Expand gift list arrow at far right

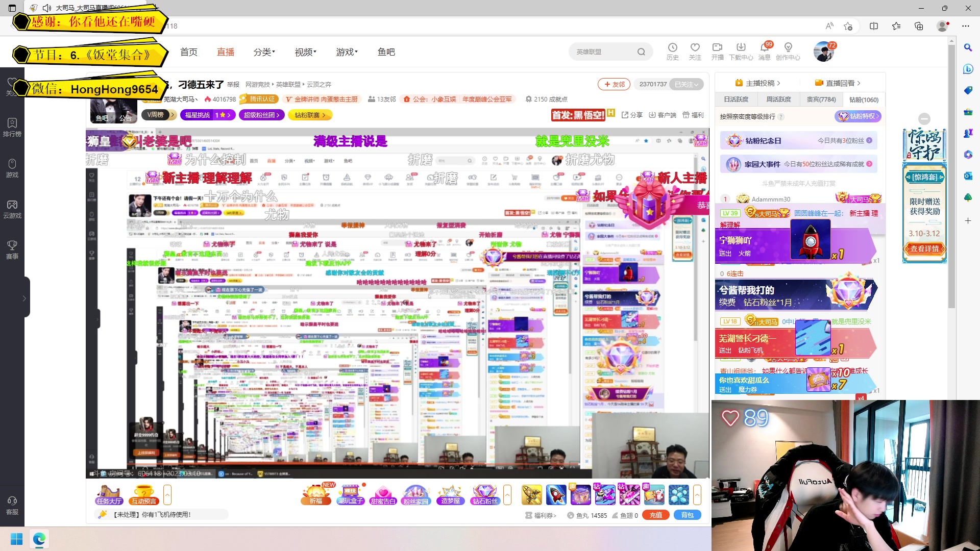coord(697,495)
